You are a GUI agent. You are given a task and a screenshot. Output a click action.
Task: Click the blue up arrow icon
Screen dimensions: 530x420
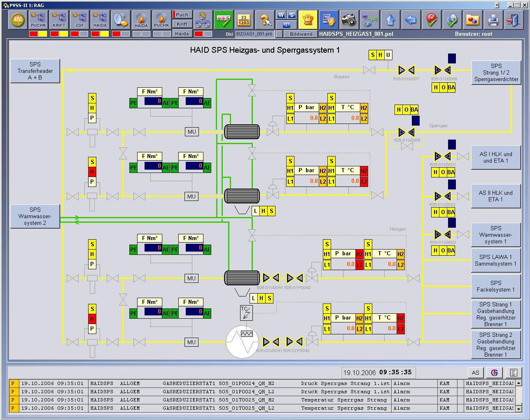(390, 19)
